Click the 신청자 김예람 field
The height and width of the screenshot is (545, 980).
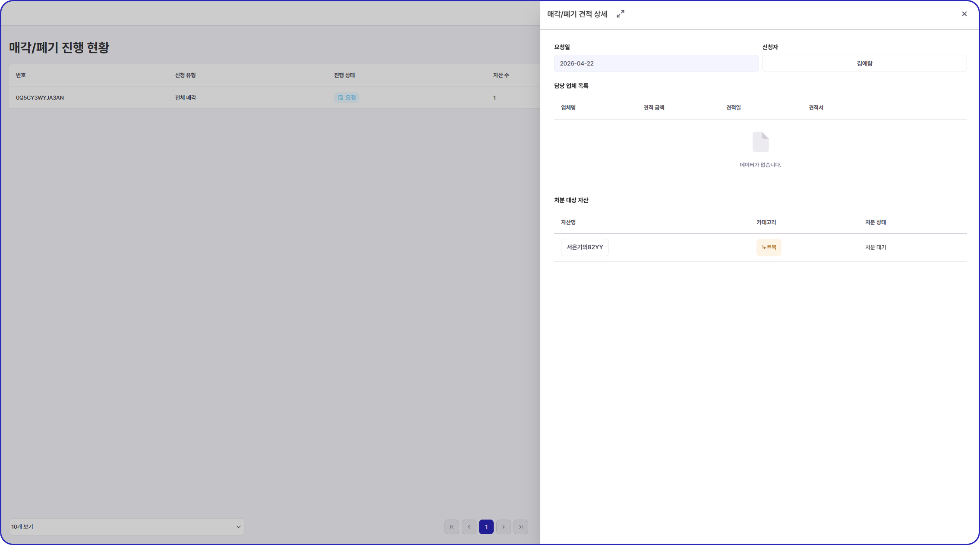(x=864, y=63)
